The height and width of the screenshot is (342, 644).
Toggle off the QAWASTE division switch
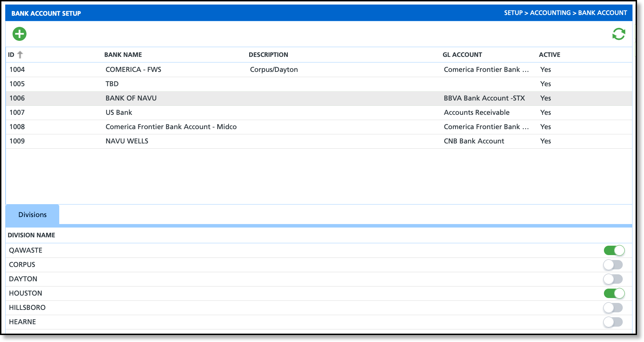click(614, 250)
